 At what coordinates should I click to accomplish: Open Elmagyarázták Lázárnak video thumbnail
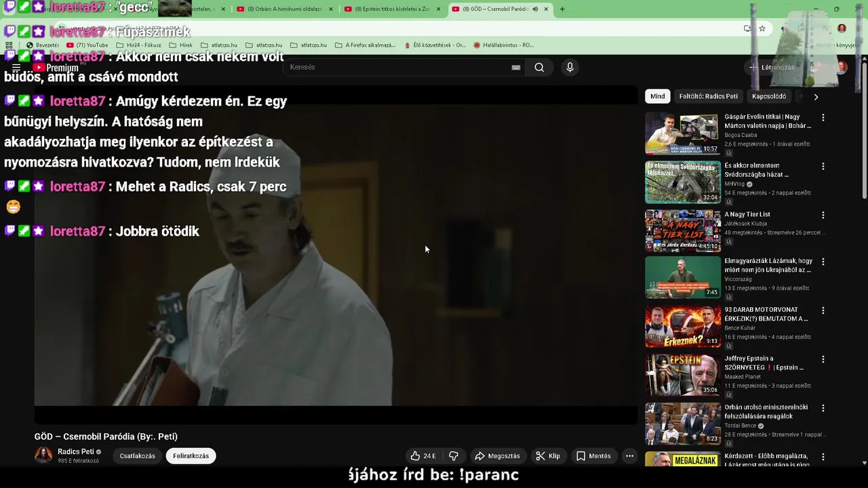pos(683,278)
